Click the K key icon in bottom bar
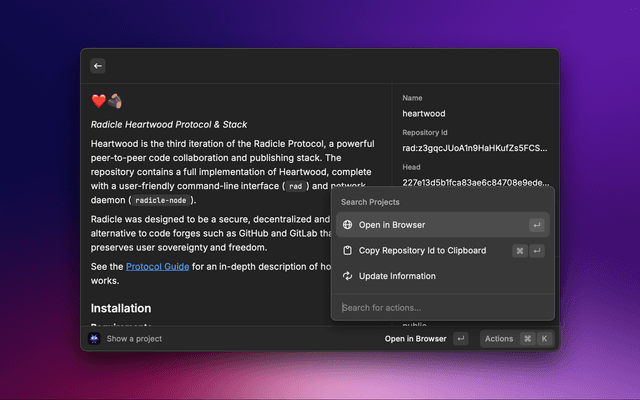This screenshot has height=400, width=640. point(544,339)
